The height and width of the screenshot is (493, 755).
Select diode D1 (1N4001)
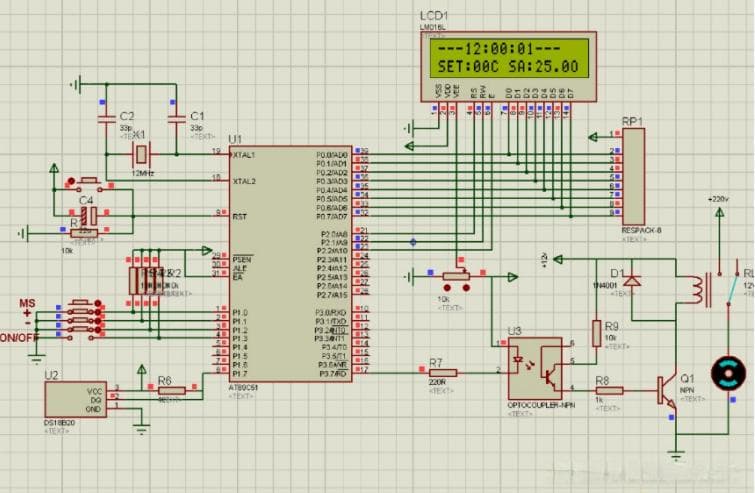[631, 280]
